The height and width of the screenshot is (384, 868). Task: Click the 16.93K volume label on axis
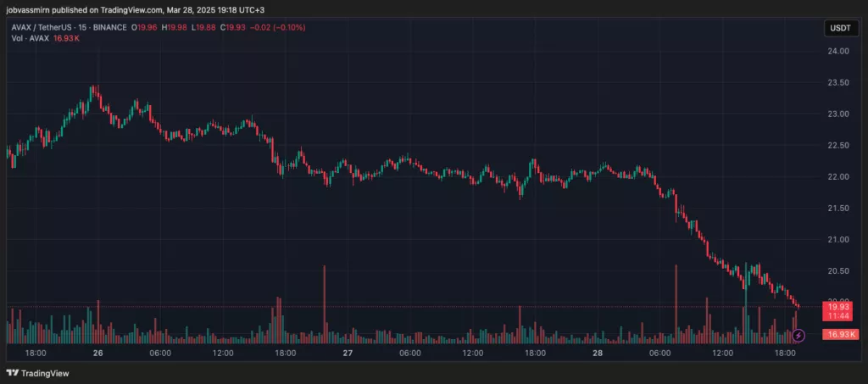[x=840, y=334]
